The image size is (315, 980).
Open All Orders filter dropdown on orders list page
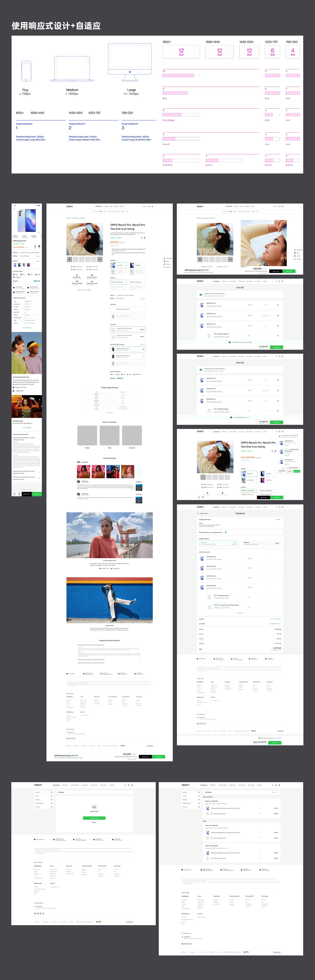[275, 793]
